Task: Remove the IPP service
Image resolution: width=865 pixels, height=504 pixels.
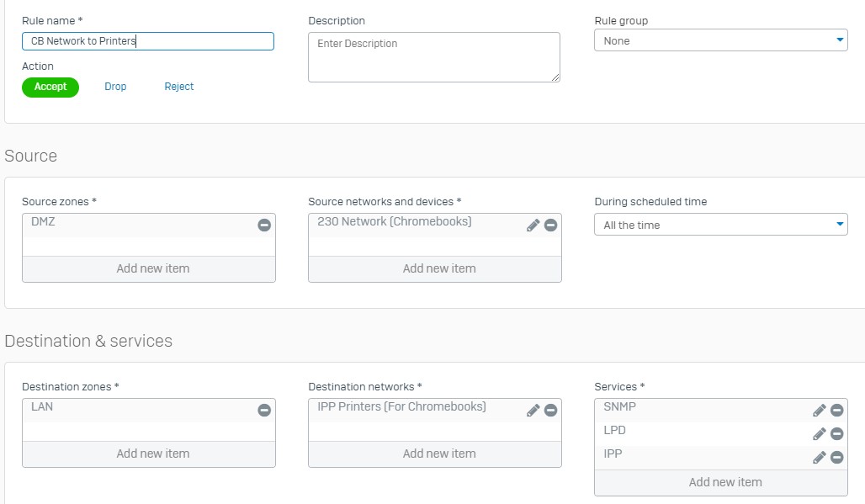Action: coord(836,458)
